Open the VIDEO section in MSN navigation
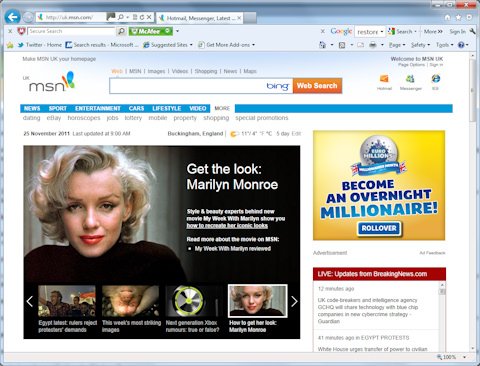 tap(198, 109)
